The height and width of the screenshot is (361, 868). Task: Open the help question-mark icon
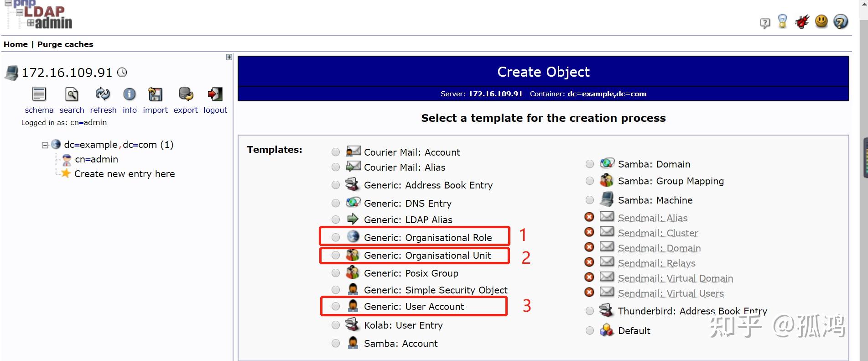(x=840, y=21)
